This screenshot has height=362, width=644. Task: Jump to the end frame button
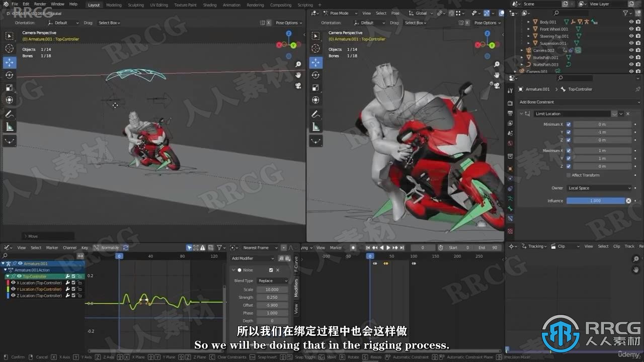tap(401, 248)
